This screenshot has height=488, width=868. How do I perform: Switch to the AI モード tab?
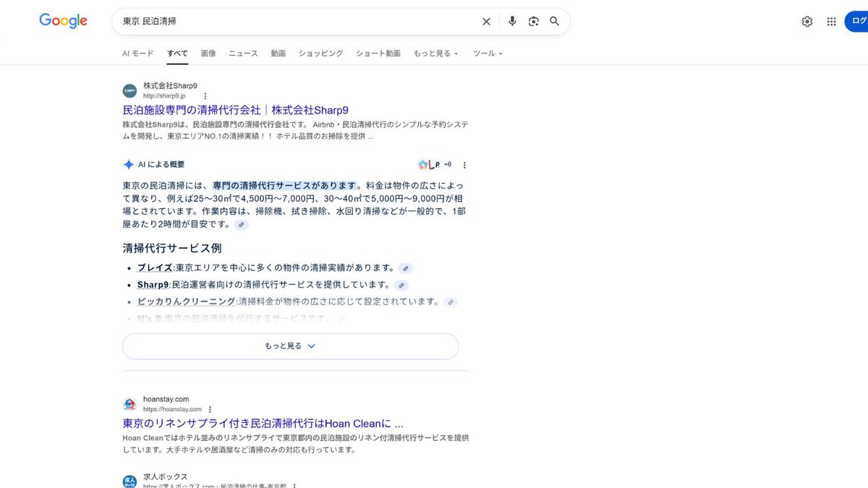coord(137,53)
